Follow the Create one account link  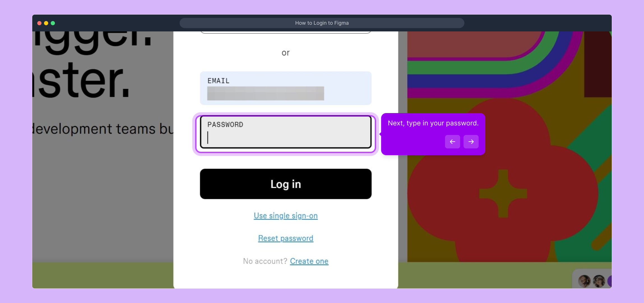coord(309,261)
